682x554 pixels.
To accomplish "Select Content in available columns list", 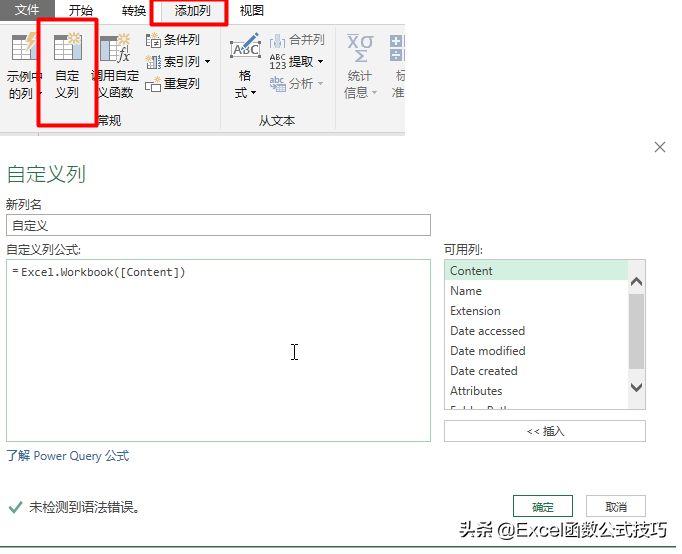I will point(536,270).
